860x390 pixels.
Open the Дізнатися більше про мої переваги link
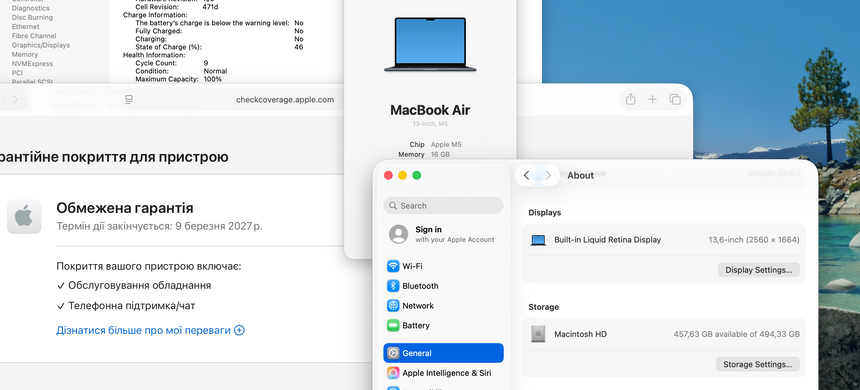143,330
